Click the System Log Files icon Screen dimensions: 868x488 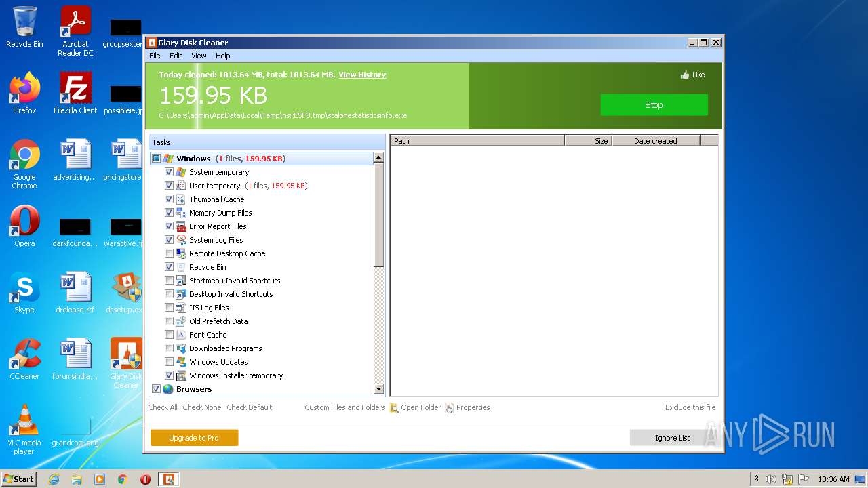tap(181, 240)
